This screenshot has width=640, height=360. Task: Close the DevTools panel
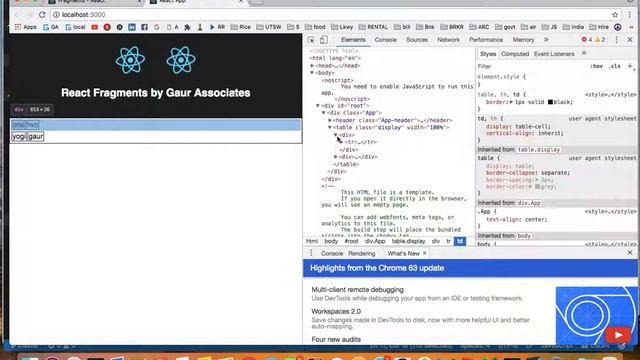coord(630,40)
